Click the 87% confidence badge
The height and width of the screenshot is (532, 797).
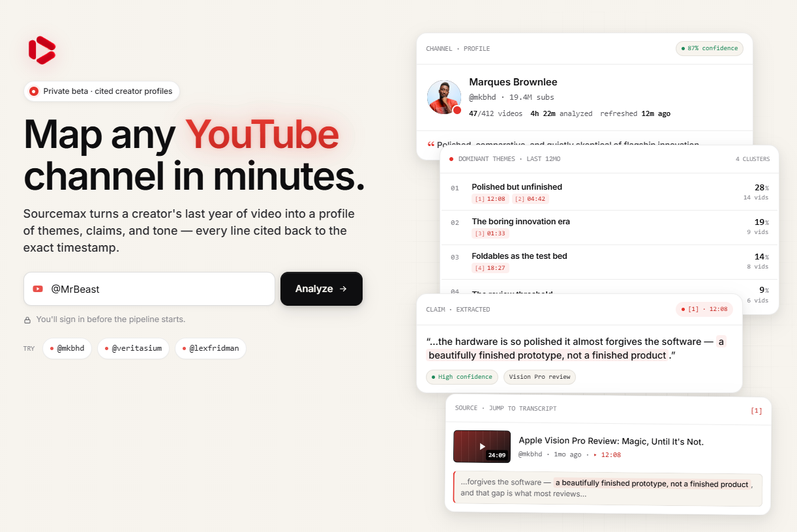click(710, 48)
